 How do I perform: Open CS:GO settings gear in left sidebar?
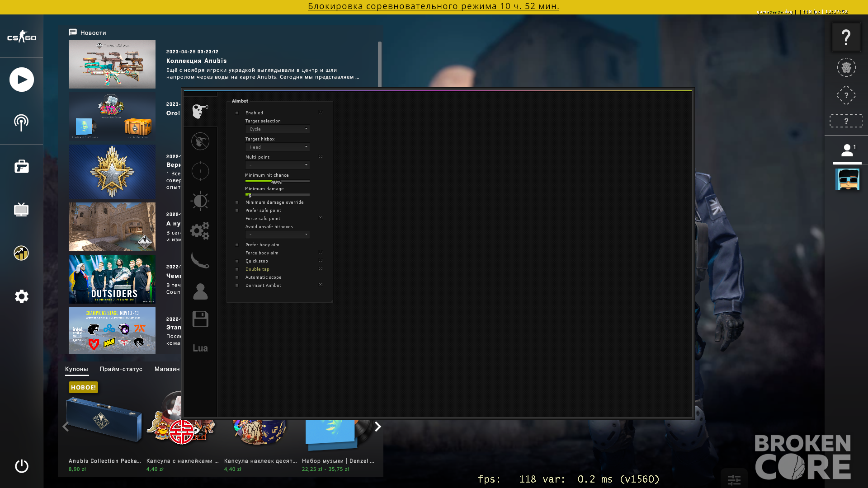point(21,296)
